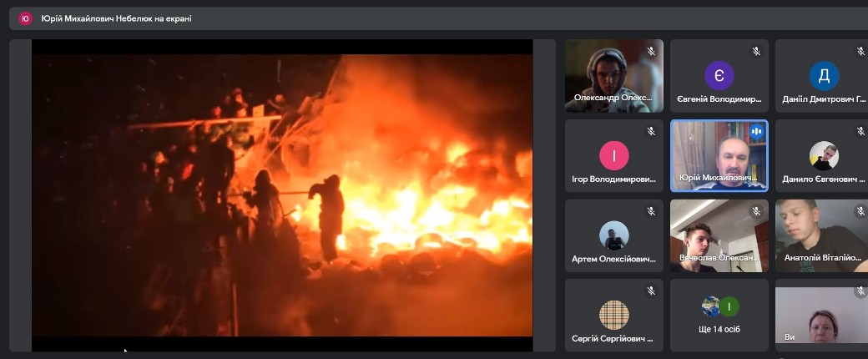The width and height of the screenshot is (868, 359).
Task: Click the round photo avatar of Артем Олексійович
Action: tap(613, 235)
